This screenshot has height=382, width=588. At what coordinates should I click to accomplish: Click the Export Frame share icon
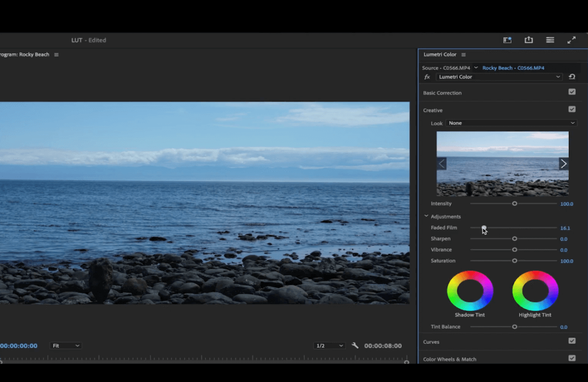(529, 40)
